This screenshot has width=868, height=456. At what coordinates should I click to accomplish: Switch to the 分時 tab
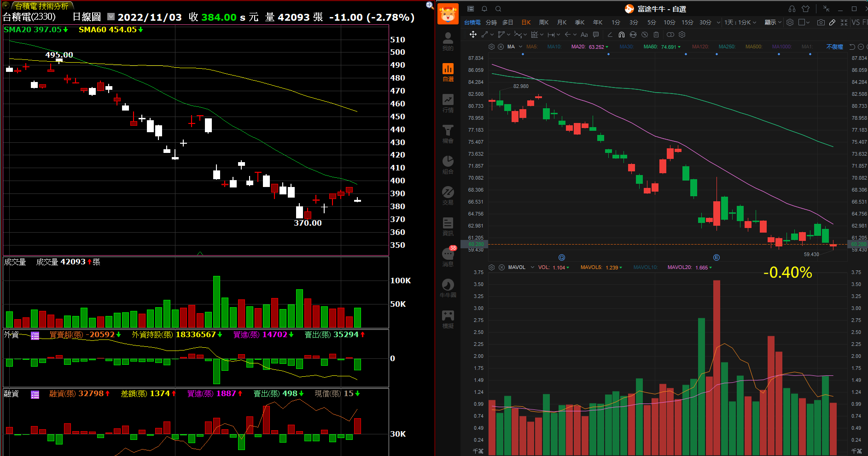[491, 22]
